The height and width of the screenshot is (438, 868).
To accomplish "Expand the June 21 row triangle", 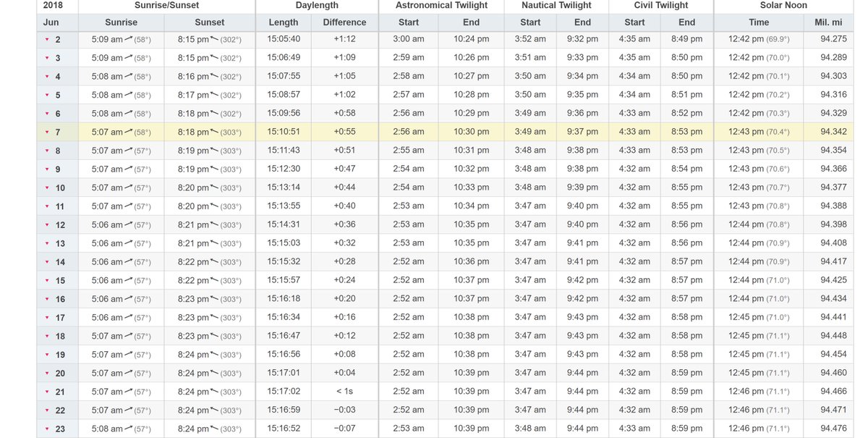I will tap(47, 392).
